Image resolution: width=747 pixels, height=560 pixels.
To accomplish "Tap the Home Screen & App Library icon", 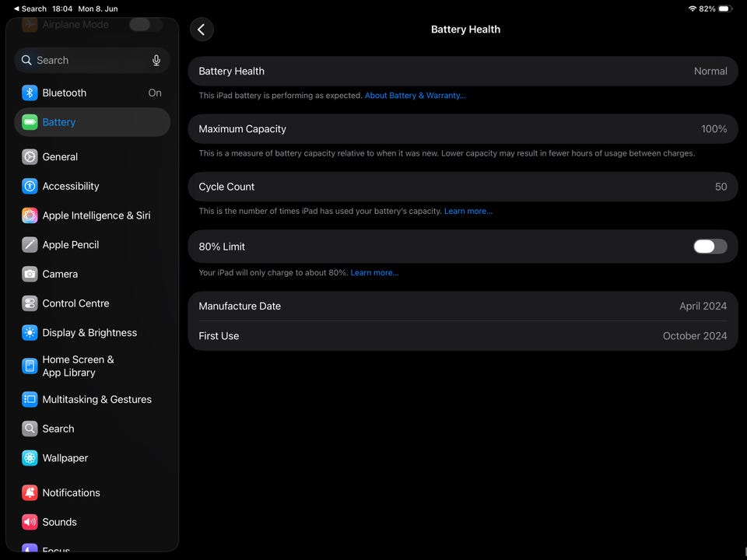I will 30,366.
